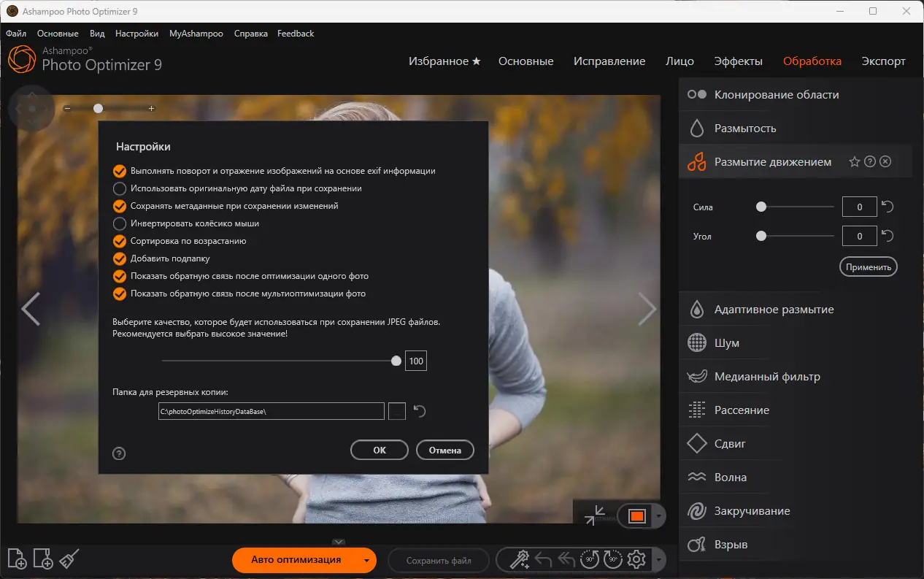Open the Clone area tool icon
924x579 pixels.
(697, 94)
